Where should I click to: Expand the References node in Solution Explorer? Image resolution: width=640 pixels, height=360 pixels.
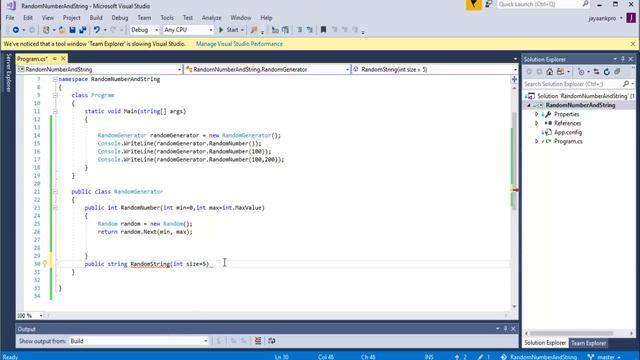pos(537,123)
